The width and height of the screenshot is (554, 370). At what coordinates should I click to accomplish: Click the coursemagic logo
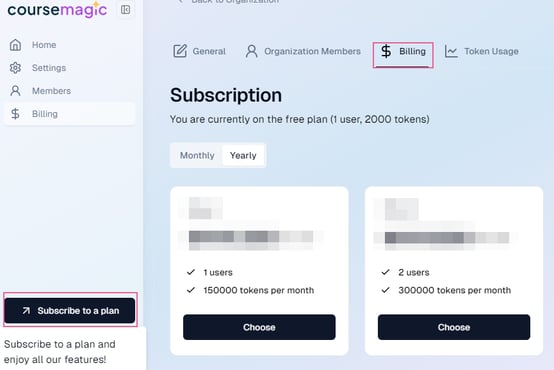(x=57, y=10)
